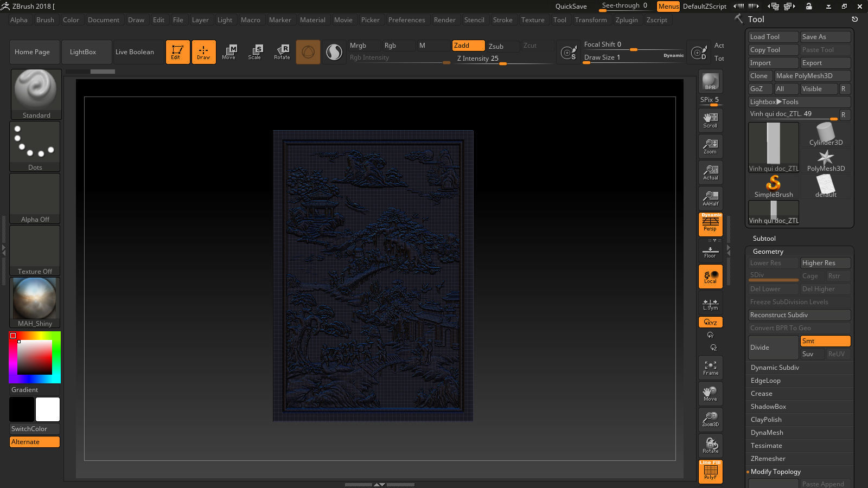Use the Zoom document icon

(710, 146)
